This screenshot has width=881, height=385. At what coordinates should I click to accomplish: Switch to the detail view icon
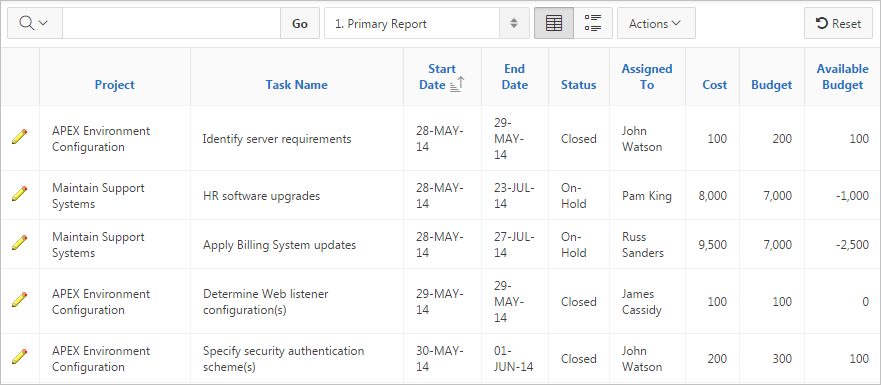click(x=593, y=24)
